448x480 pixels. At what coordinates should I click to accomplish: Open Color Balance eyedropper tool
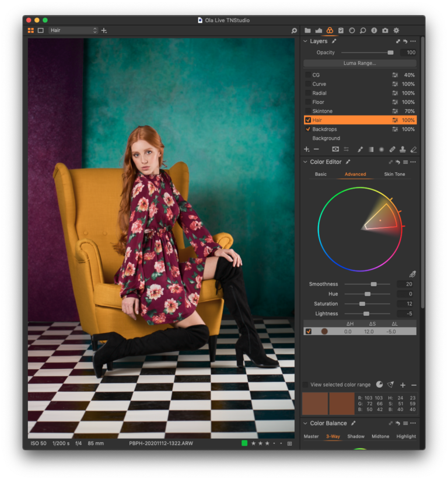point(353,423)
